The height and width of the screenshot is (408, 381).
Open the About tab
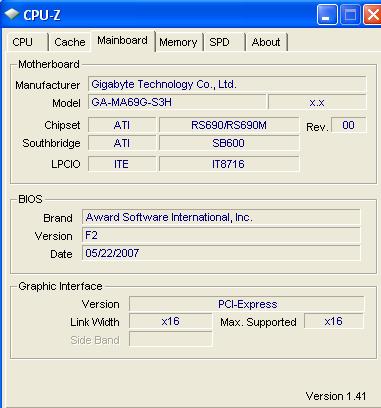pyautogui.click(x=266, y=42)
